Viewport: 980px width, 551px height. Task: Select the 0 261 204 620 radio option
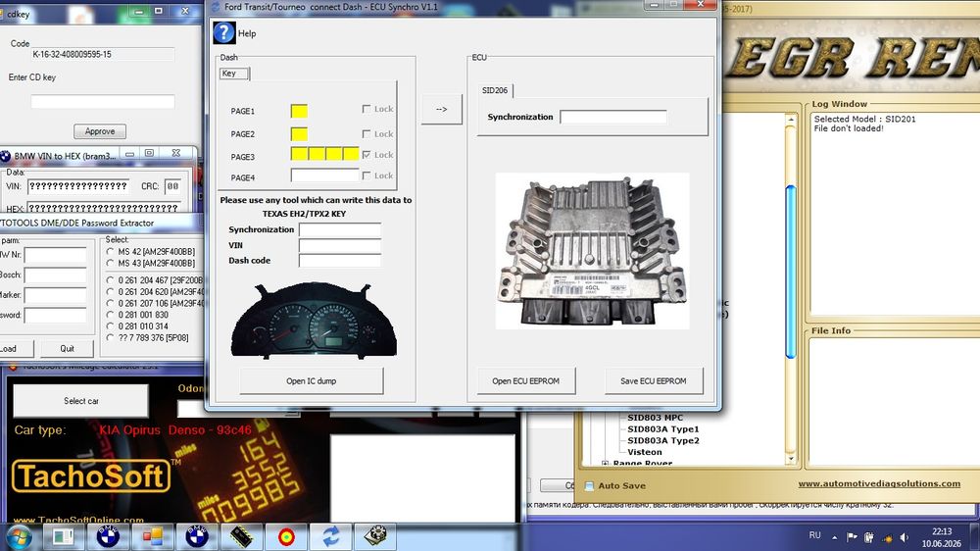pyautogui.click(x=110, y=291)
